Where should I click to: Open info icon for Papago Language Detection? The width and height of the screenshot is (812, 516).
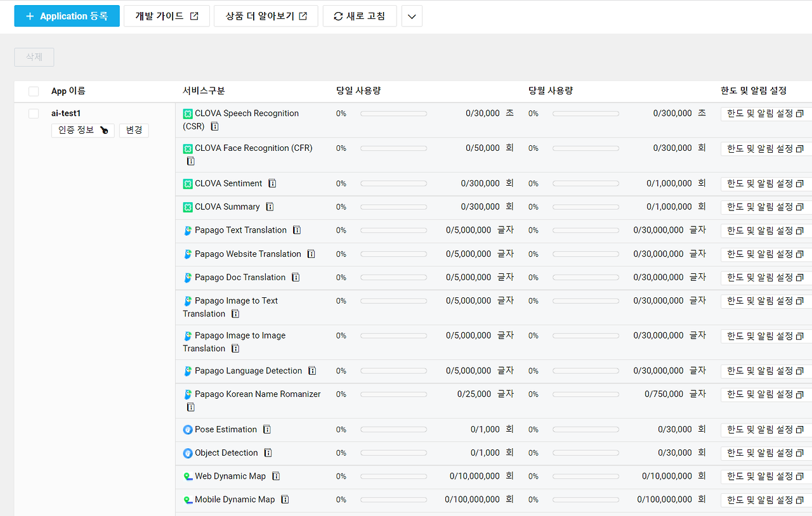click(312, 371)
